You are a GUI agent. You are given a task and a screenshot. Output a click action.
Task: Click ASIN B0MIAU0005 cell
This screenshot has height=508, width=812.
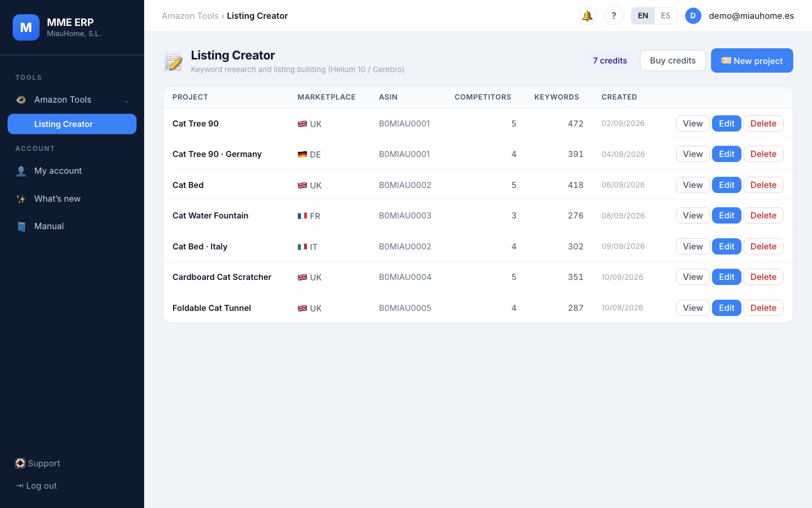405,308
